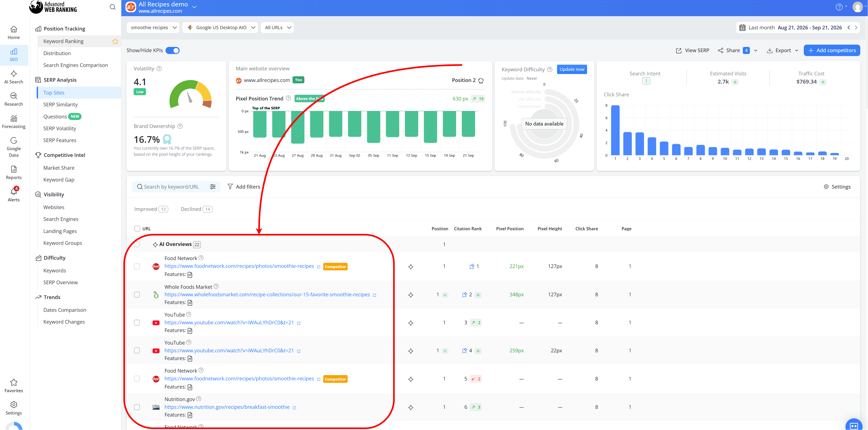868x430 pixels.
Task: Click the 27 Aug bar in Pixel Position Trend
Action: (x=298, y=127)
